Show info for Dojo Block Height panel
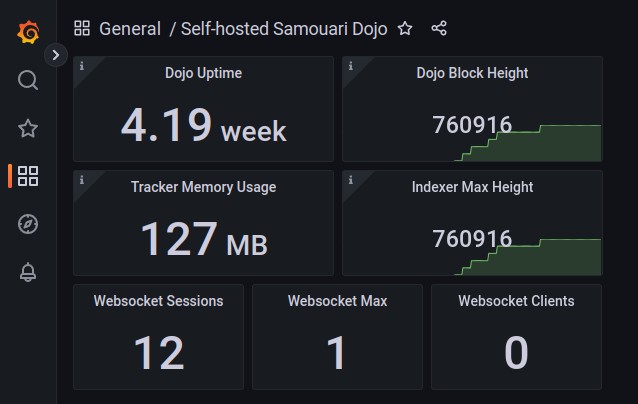This screenshot has width=638, height=404. [x=351, y=66]
